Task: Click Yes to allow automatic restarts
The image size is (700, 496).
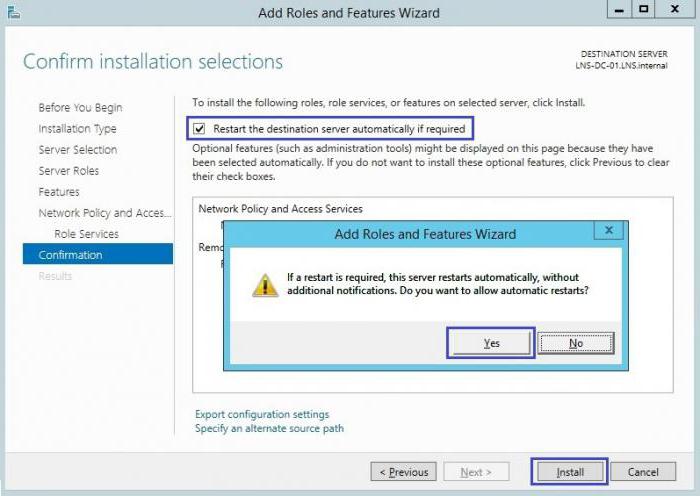Action: tap(491, 343)
